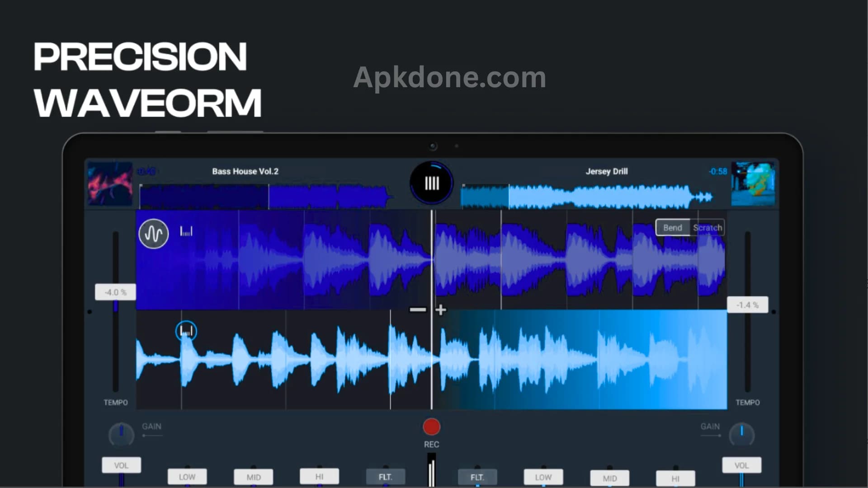868x488 pixels.
Task: Seek in the Jersey Drill overview waveform
Action: (587, 197)
